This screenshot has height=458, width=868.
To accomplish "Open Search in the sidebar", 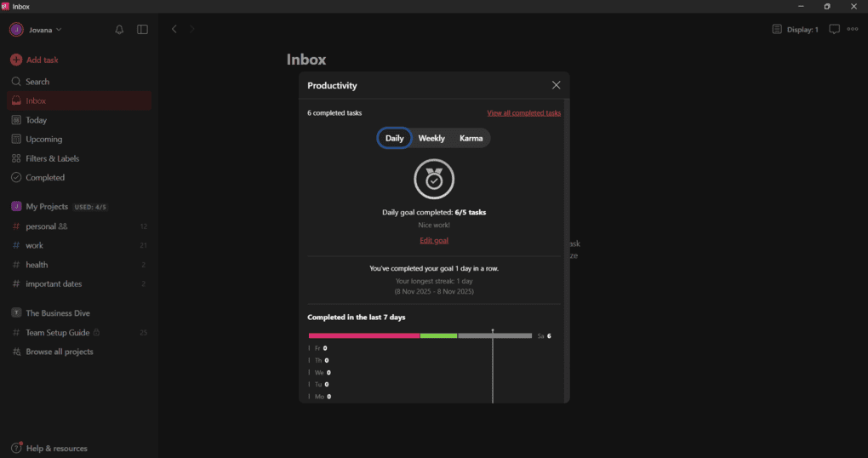I will 79,82.
